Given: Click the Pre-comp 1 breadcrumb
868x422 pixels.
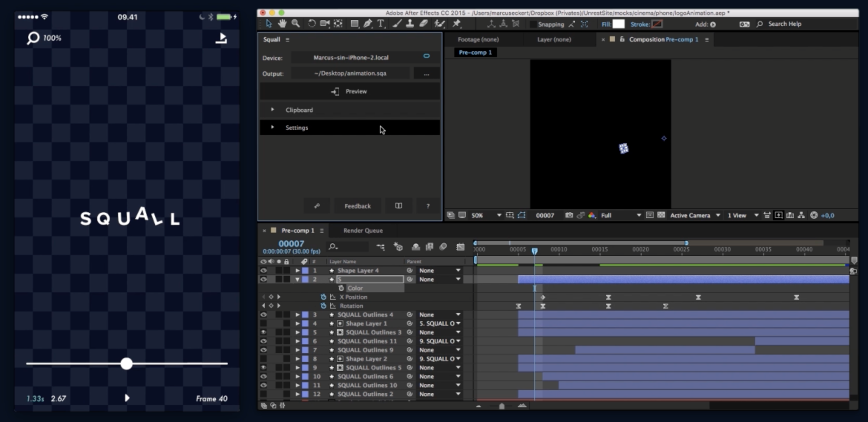Looking at the screenshot, I should (x=475, y=52).
